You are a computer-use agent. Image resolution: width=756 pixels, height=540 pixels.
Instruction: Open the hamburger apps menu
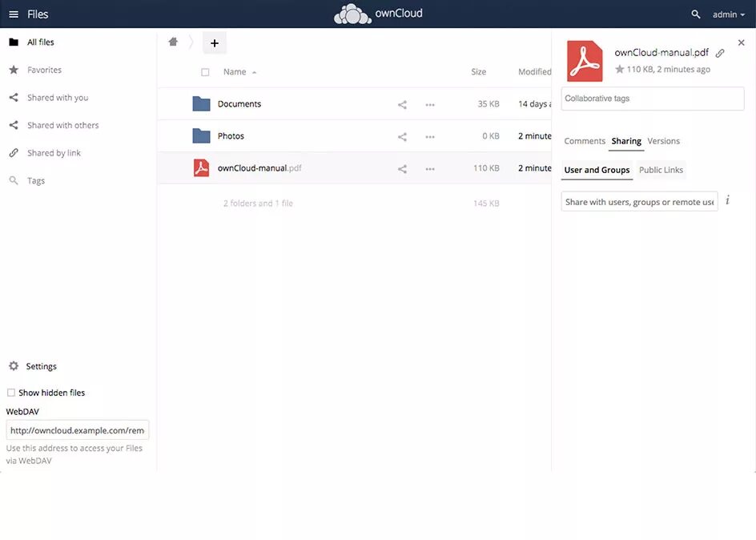pos(14,14)
